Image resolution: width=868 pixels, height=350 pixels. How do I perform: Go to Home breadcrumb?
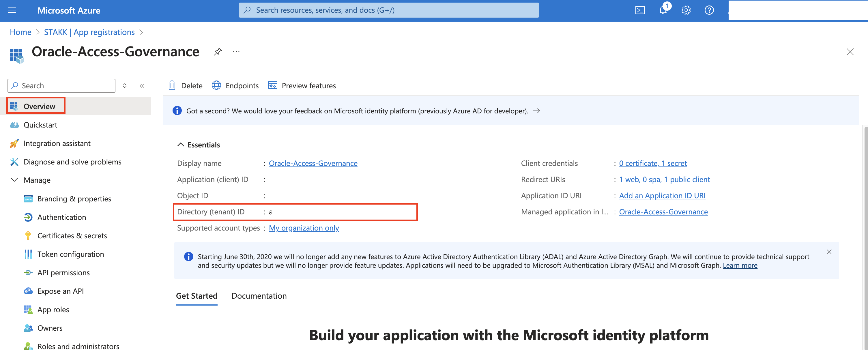[x=20, y=32]
